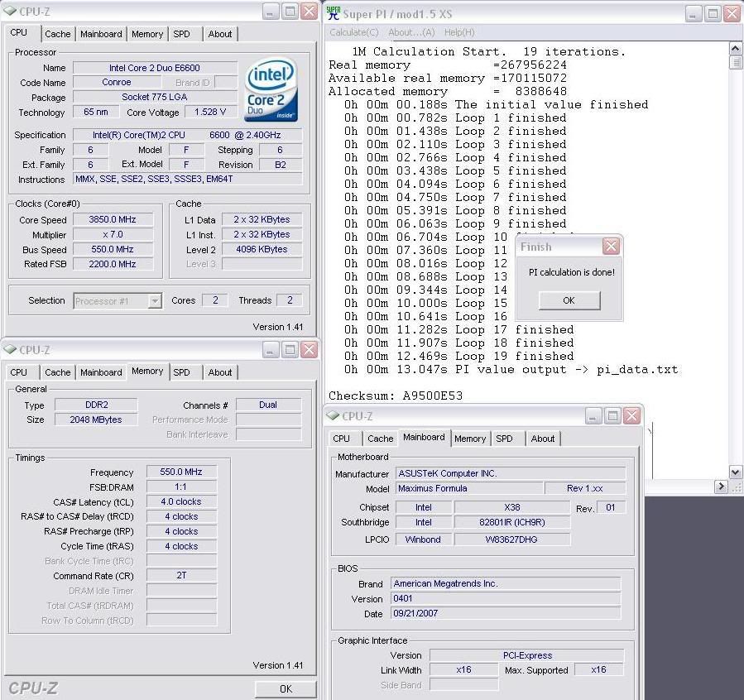Click the FSB:DRAM value '1:1'

point(181,487)
